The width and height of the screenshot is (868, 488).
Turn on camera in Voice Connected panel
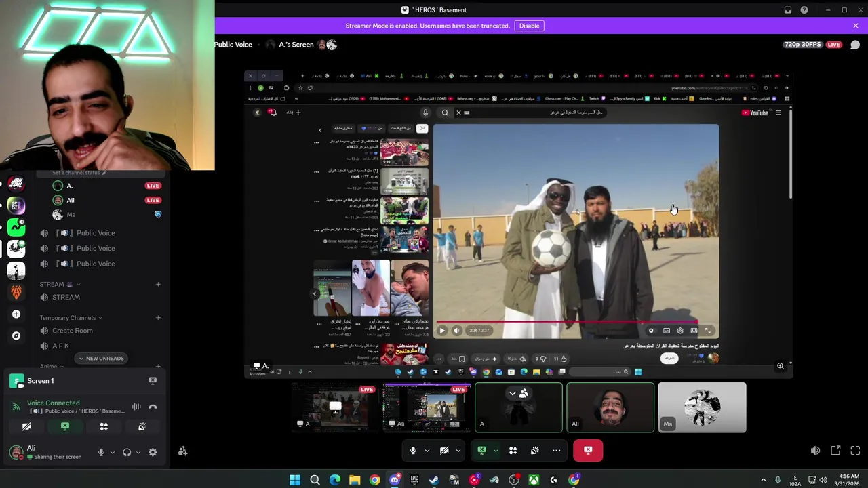[26, 426]
